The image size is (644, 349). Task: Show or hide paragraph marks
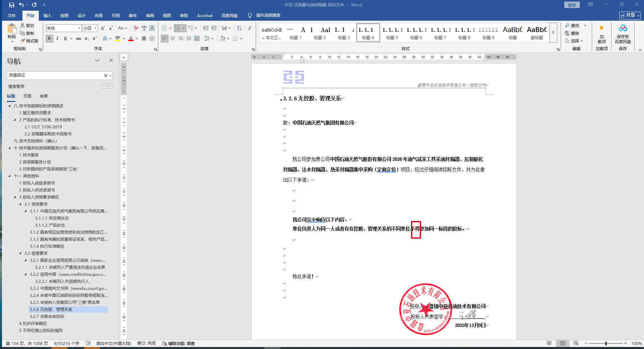pos(250,28)
